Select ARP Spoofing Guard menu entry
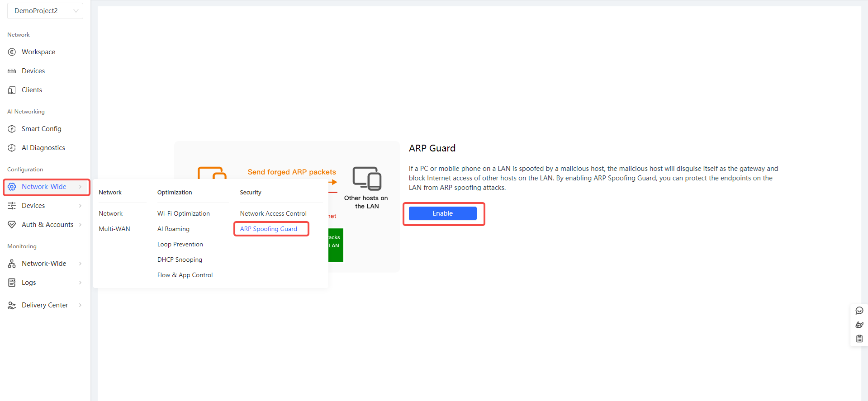The image size is (868, 401). point(269,229)
